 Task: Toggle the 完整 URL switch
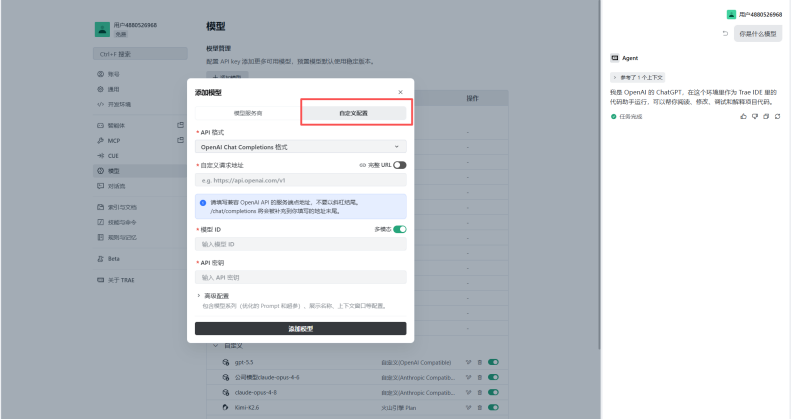tap(400, 165)
